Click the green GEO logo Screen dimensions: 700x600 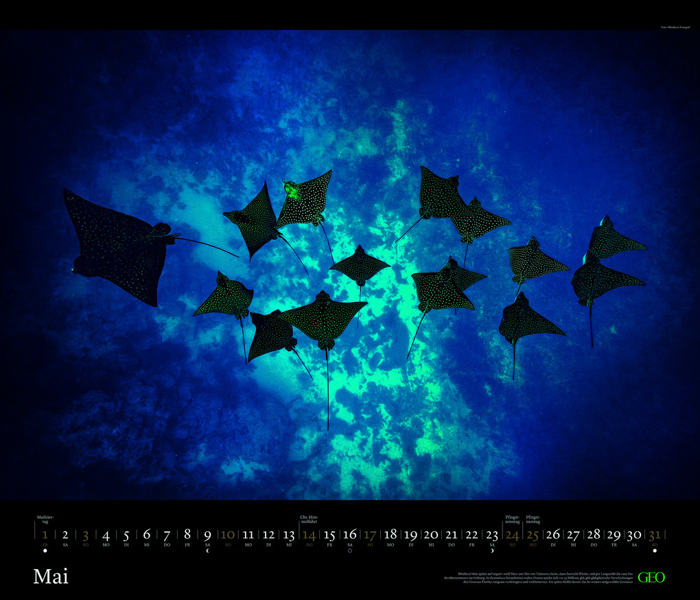(x=651, y=577)
